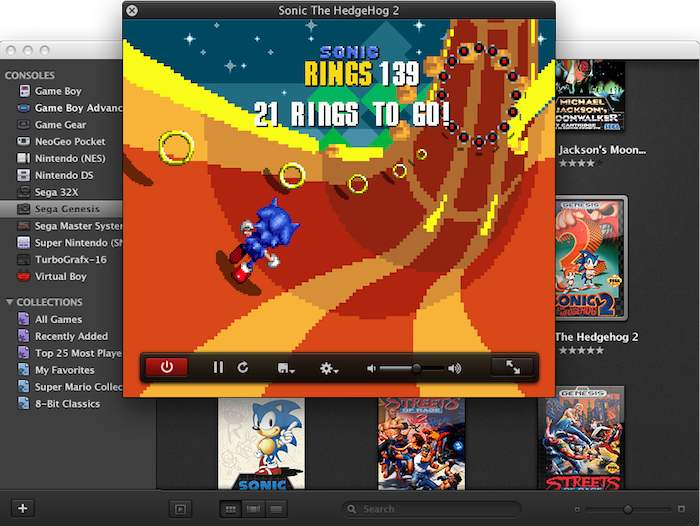Adjust the game volume slider
The width and height of the screenshot is (700, 526).
[x=415, y=368]
